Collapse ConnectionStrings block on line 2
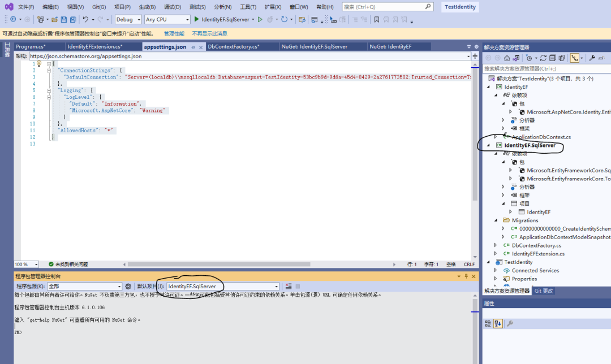This screenshot has height=364, width=611. coord(49,71)
